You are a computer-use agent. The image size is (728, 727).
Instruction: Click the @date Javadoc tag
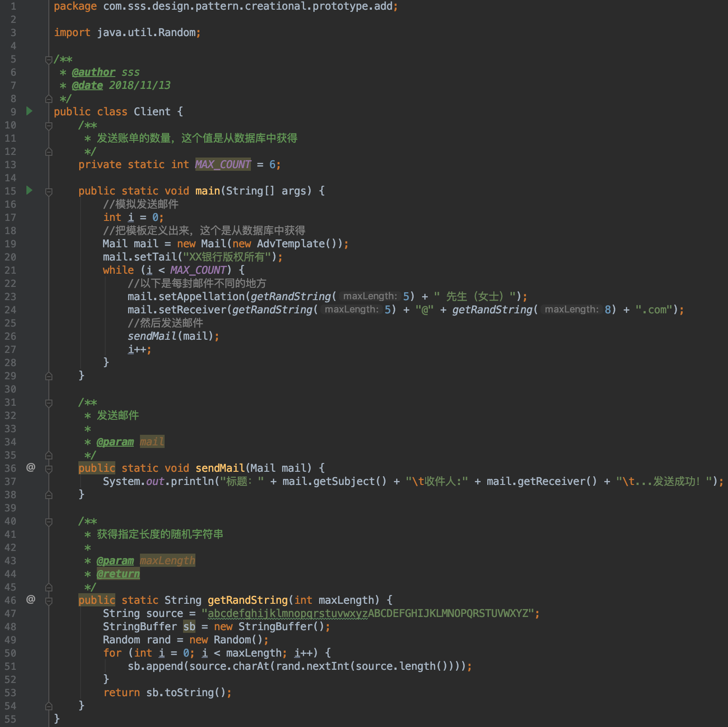[87, 85]
